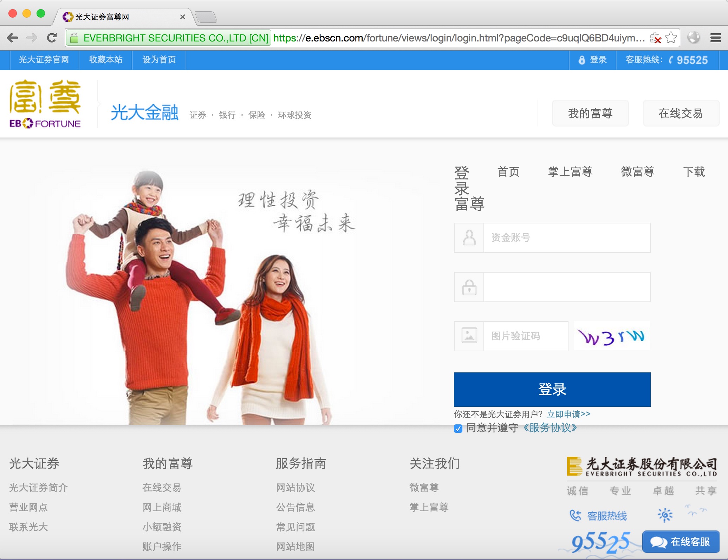Image resolution: width=728 pixels, height=560 pixels.
Task: Open the Chrome hamburger menu
Action: pos(716,38)
